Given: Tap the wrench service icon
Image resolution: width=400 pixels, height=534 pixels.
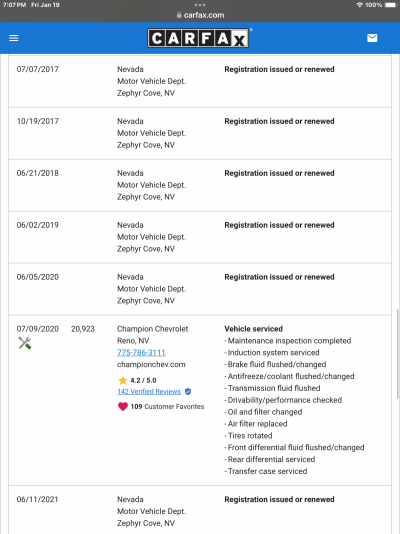Looking at the screenshot, I should tap(25, 343).
